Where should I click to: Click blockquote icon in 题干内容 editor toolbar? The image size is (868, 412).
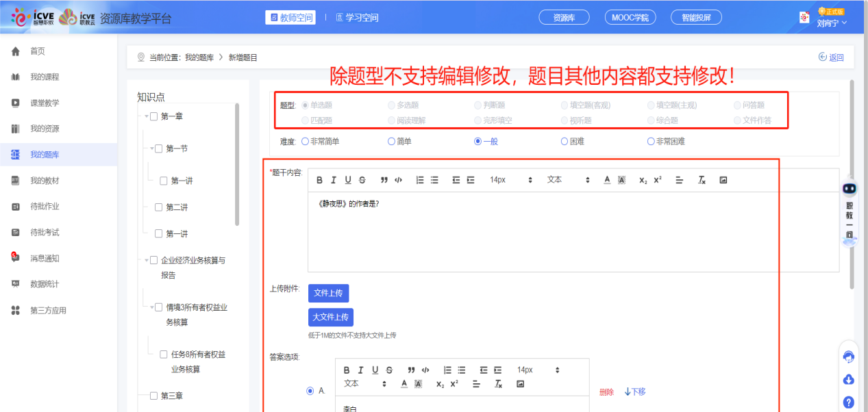point(384,180)
